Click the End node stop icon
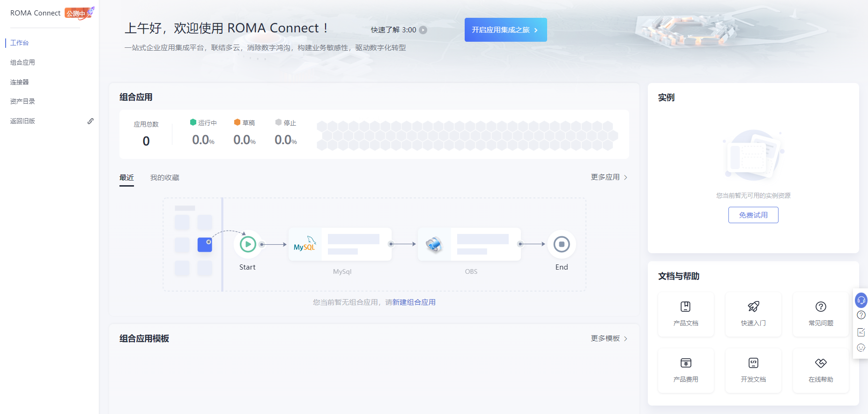868x414 pixels. coord(561,244)
